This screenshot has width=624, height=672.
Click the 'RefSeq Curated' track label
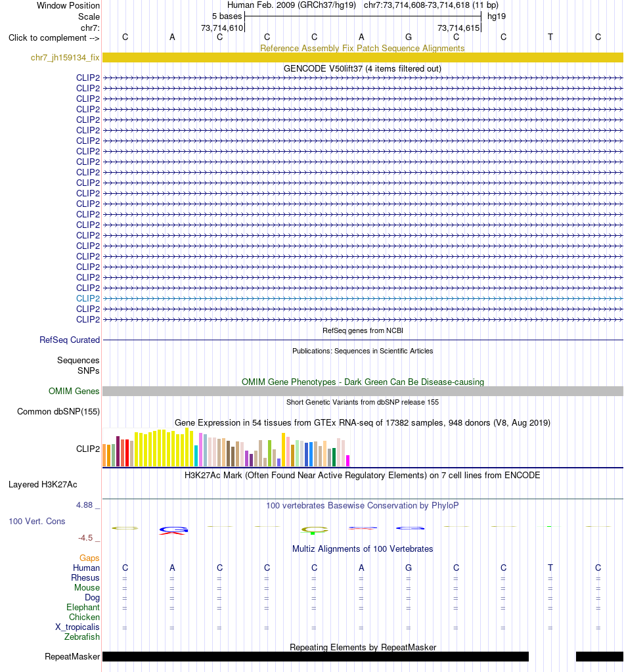click(70, 340)
